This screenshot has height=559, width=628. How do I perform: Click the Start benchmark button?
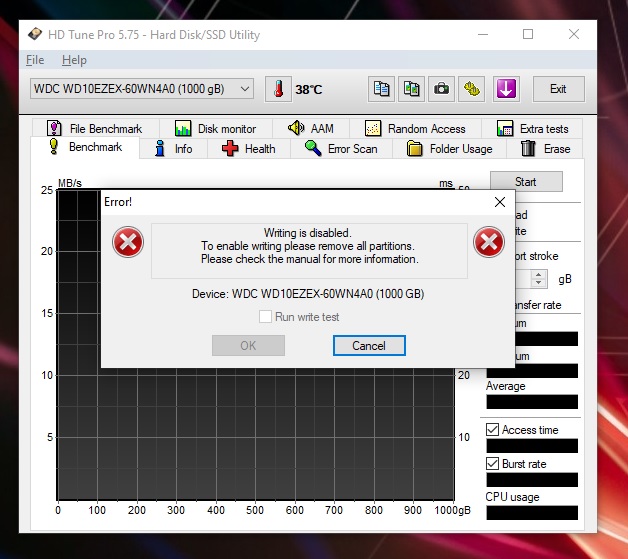526,181
